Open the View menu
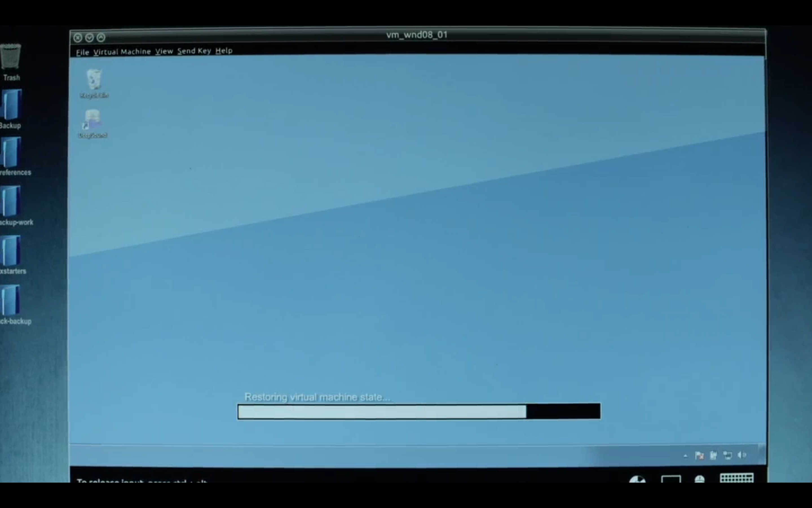812x508 pixels. pyautogui.click(x=164, y=51)
